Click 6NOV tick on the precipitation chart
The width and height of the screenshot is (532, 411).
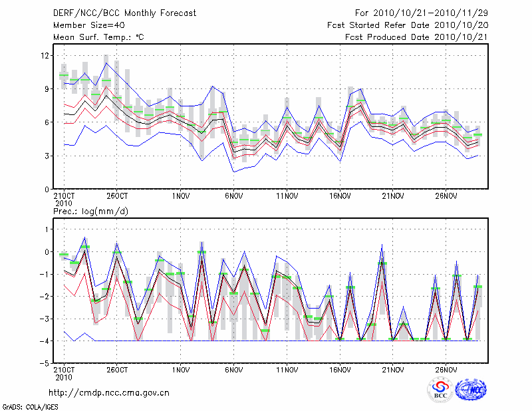pyautogui.click(x=233, y=370)
